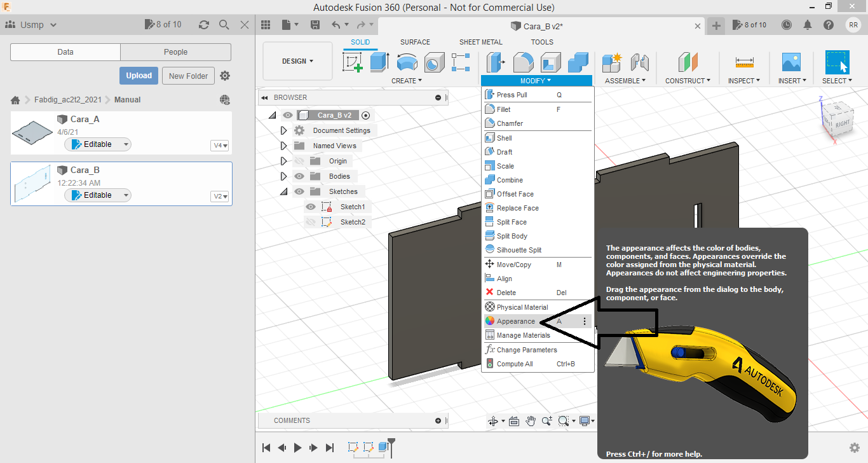The height and width of the screenshot is (463, 868).
Task: Select the Joint tool icon
Action: tap(639, 62)
